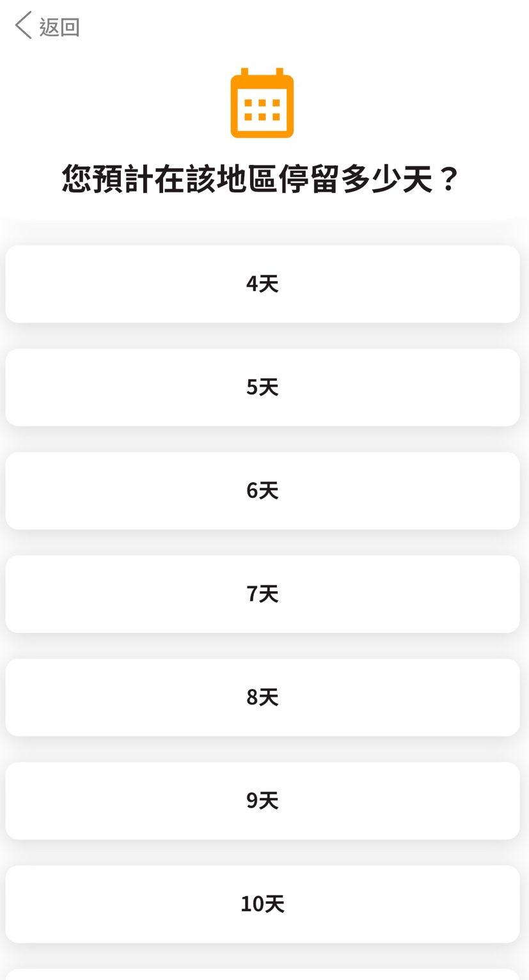The height and width of the screenshot is (980, 529).
Task: Set stay duration to five days
Action: tap(262, 387)
